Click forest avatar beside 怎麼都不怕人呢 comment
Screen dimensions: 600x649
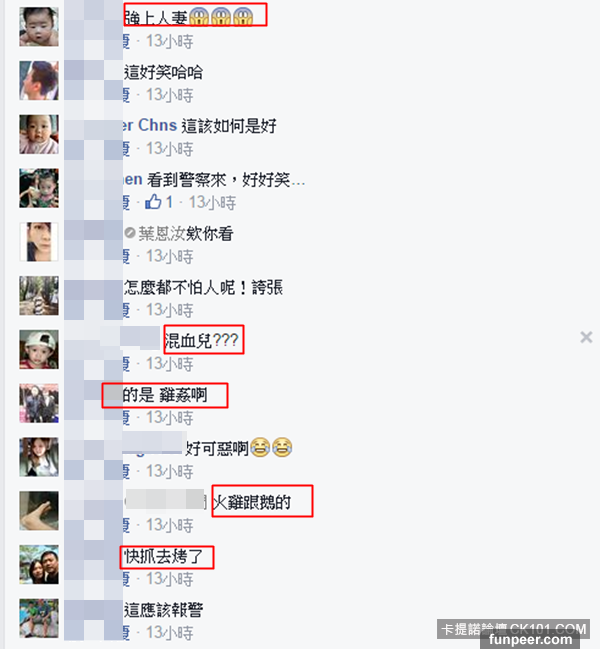click(39, 296)
